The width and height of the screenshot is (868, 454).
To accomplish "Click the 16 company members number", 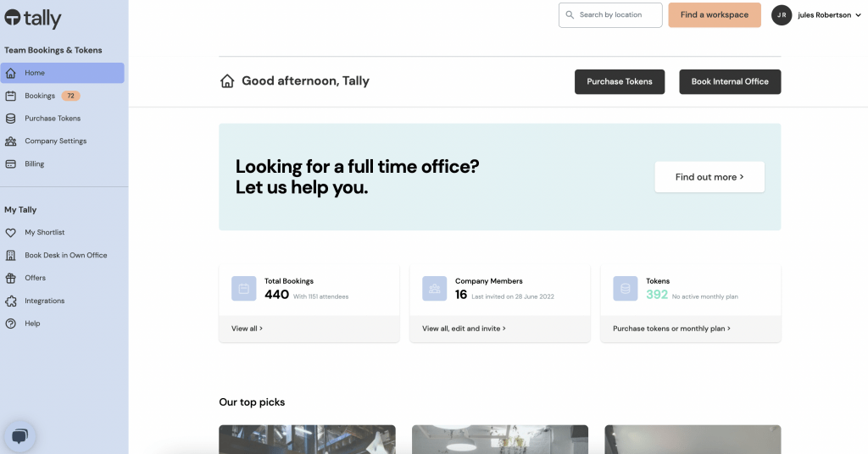I will 461,295.
